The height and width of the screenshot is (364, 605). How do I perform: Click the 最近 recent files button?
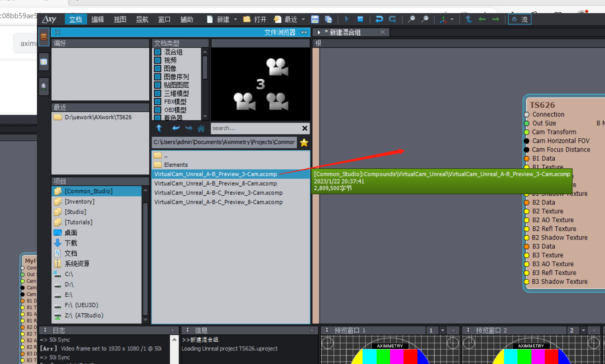(286, 19)
